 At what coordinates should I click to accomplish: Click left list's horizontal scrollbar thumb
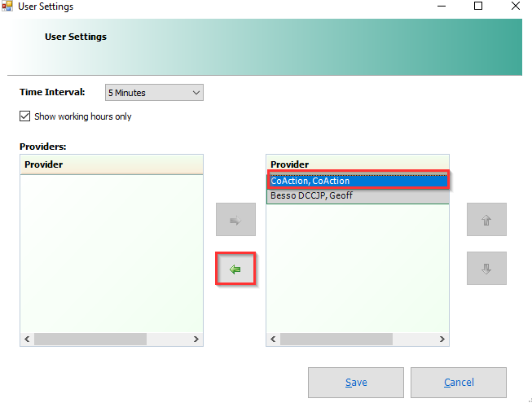[90, 339]
